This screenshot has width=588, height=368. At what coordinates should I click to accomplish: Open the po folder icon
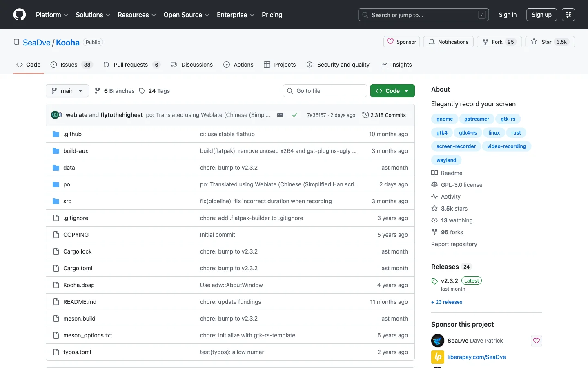tap(56, 184)
